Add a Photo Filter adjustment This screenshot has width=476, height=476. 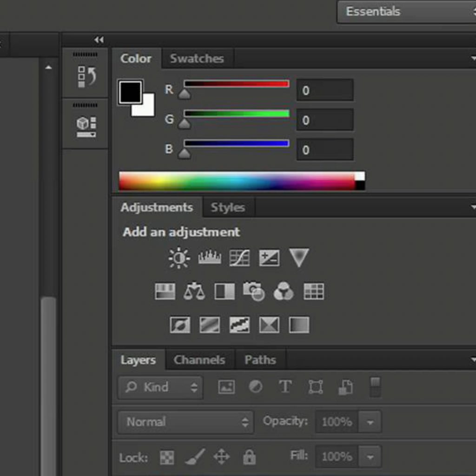tap(254, 292)
